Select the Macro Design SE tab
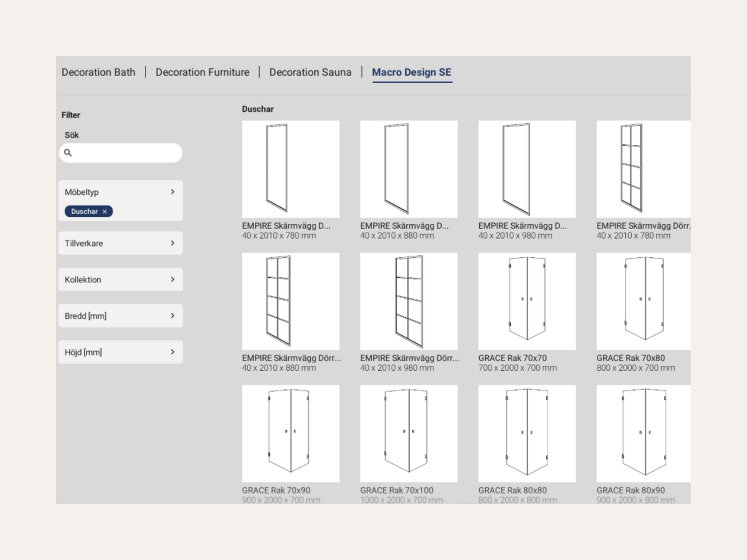Image resolution: width=747 pixels, height=560 pixels. [x=412, y=72]
